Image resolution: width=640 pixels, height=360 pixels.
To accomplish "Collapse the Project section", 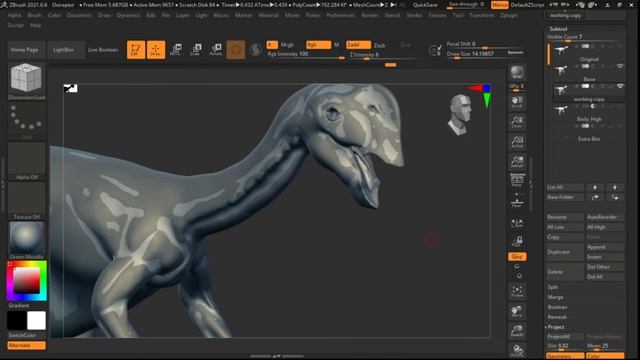I will coord(556,327).
